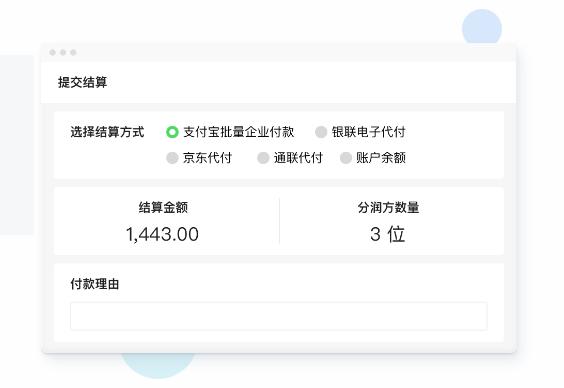Click the gray window title bar strip
The image size is (564, 388).
279,53
